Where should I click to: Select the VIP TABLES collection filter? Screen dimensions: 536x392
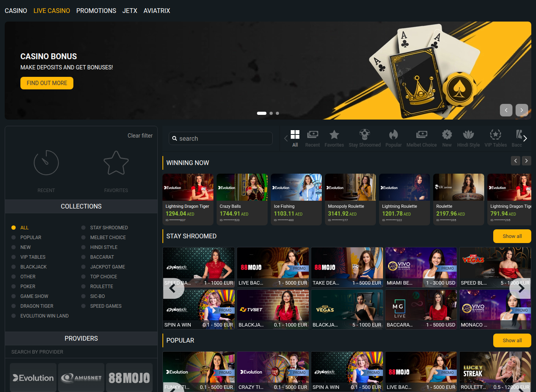pyautogui.click(x=28, y=257)
